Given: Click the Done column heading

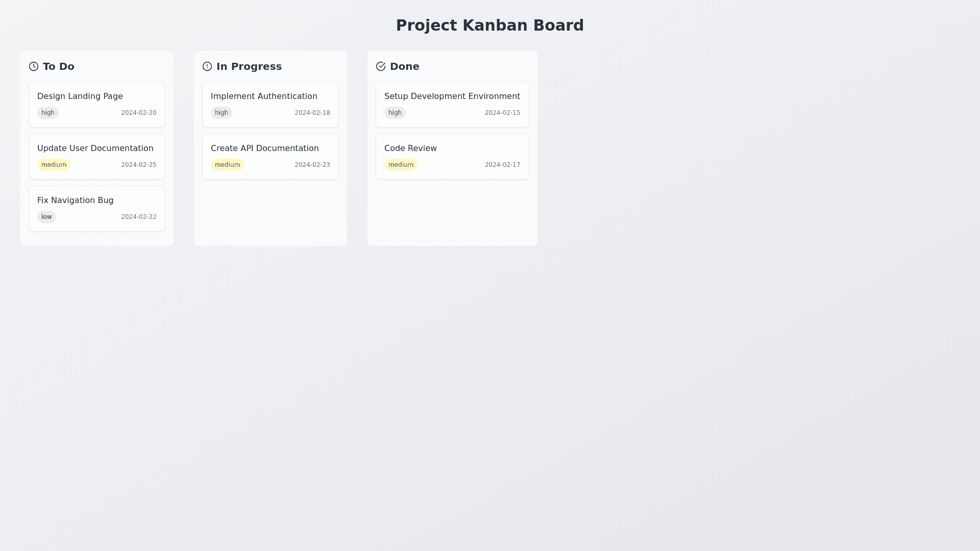Looking at the screenshot, I should click(405, 66).
